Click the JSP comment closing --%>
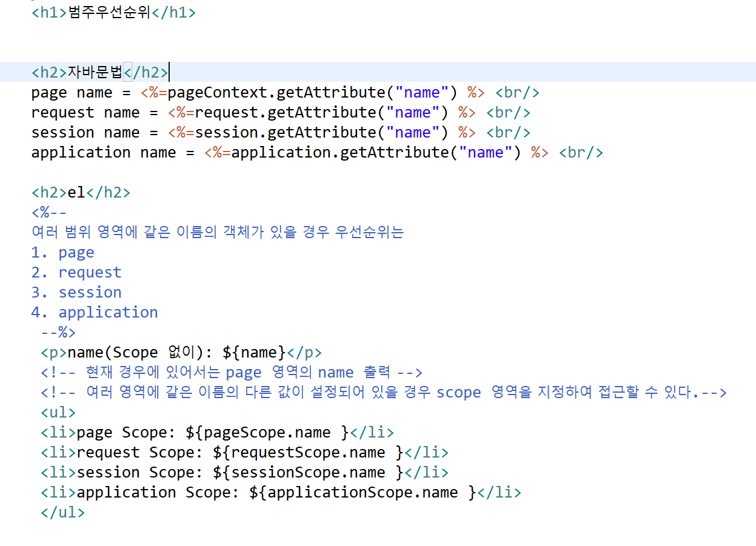Image resolution: width=756 pixels, height=546 pixels. 58,332
